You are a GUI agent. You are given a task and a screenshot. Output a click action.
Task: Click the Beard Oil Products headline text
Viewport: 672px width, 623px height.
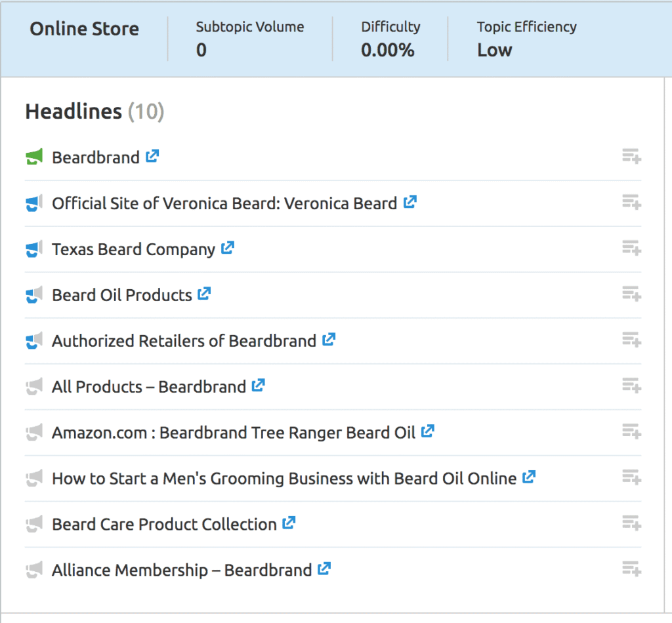(x=122, y=295)
